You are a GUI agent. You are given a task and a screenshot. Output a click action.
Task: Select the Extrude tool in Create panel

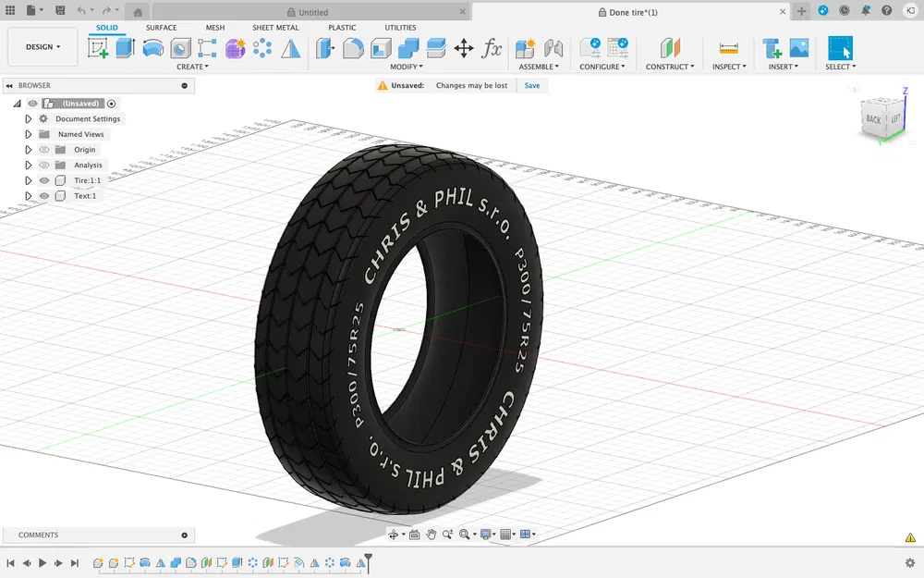click(x=124, y=48)
